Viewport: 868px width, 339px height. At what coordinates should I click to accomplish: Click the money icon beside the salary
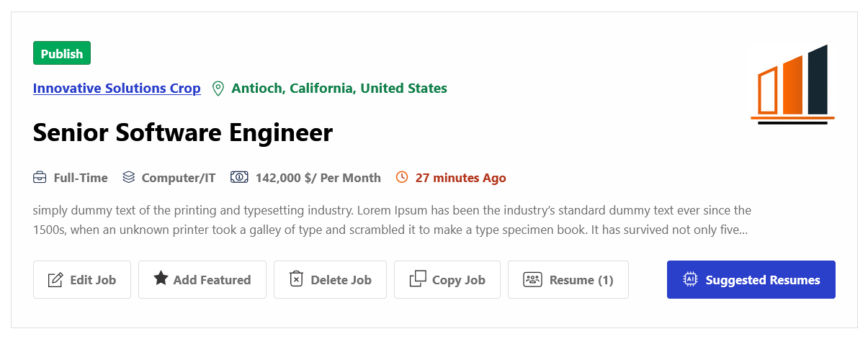pos(239,178)
